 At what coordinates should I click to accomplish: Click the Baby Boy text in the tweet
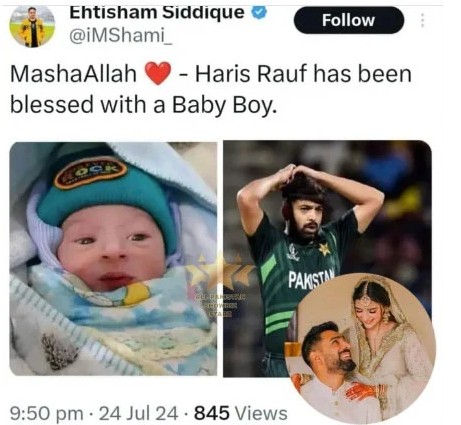tap(225, 105)
